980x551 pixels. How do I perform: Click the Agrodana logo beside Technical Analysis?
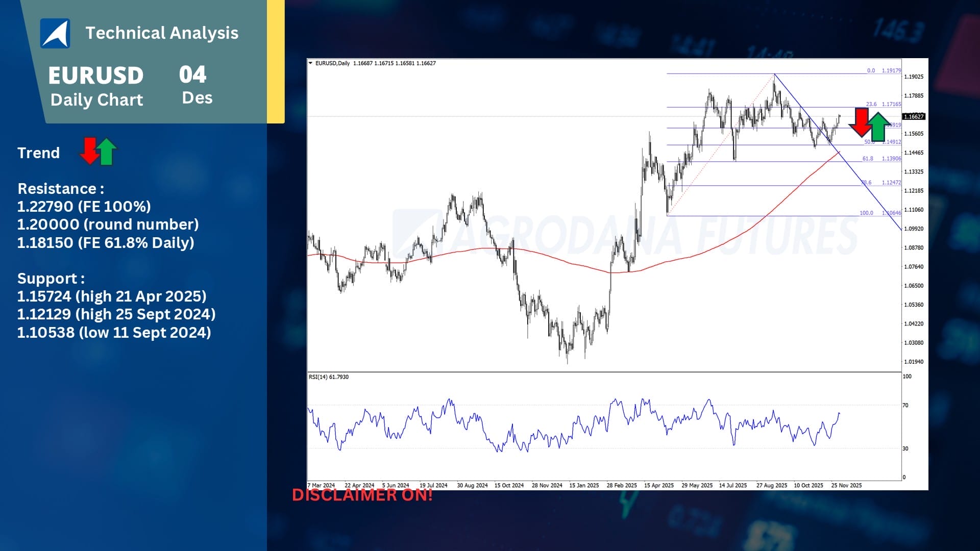(x=55, y=34)
